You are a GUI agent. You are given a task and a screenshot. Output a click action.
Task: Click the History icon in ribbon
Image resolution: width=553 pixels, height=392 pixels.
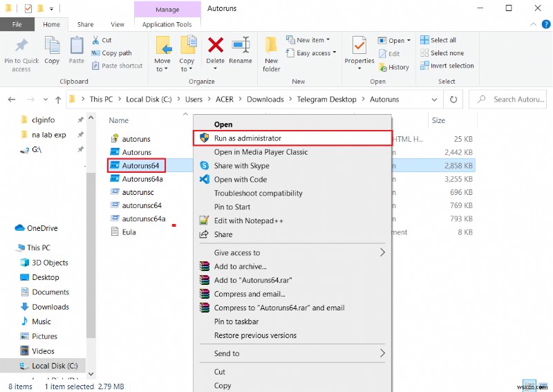[383, 67]
